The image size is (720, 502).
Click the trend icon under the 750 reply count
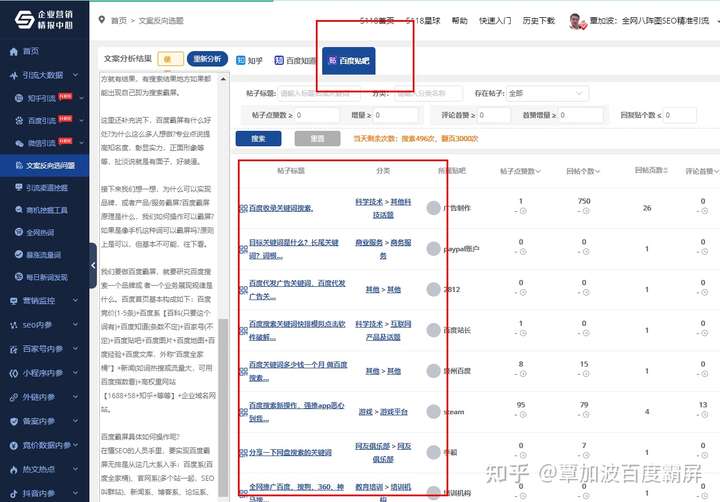[586, 211]
